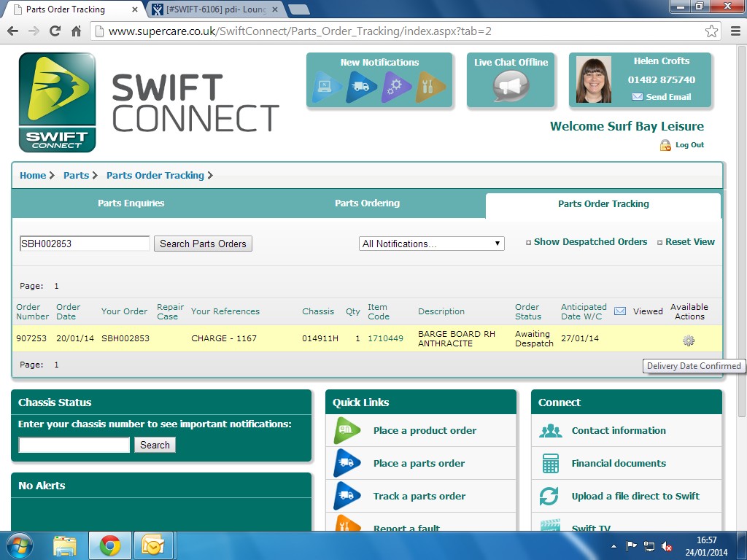
Task: Click the Log Out link
Action: coord(689,145)
